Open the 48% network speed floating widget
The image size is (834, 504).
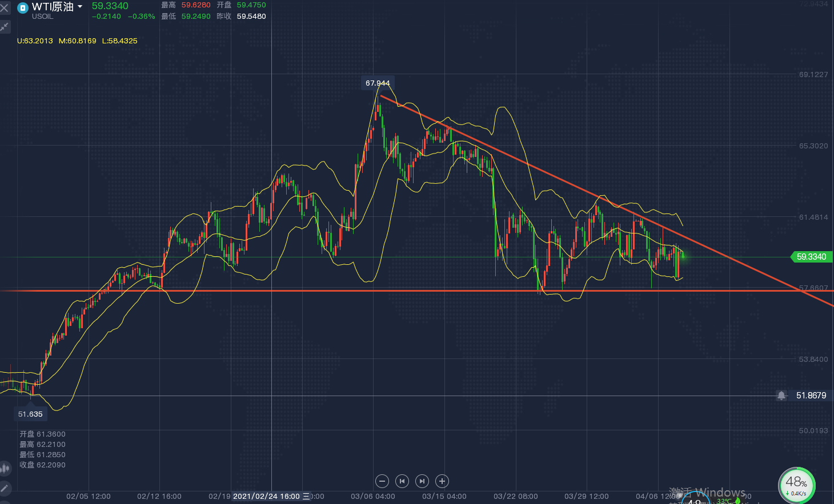point(796,485)
